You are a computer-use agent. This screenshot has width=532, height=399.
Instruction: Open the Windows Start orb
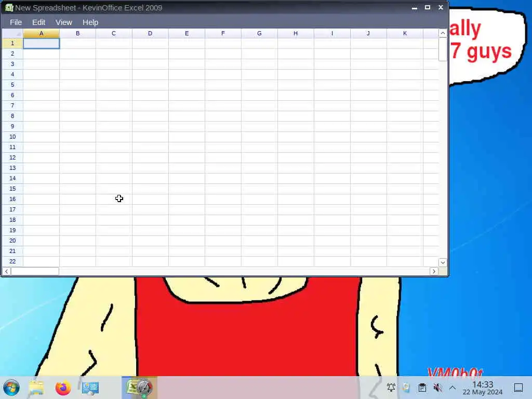click(x=11, y=388)
